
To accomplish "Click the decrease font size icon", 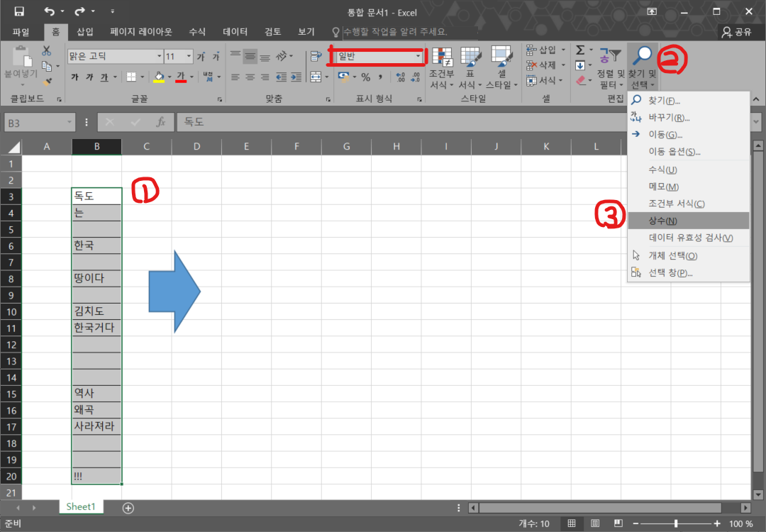I will [x=216, y=57].
